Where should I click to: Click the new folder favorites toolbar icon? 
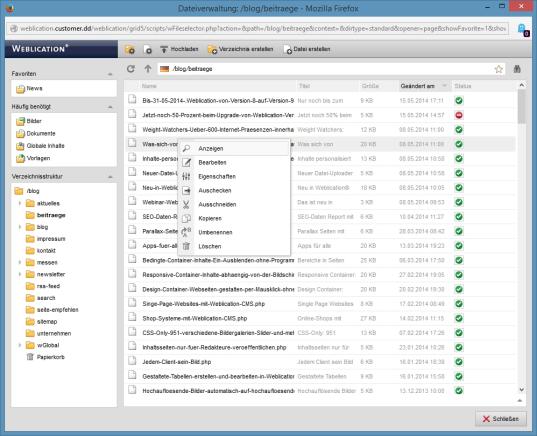[x=130, y=49]
